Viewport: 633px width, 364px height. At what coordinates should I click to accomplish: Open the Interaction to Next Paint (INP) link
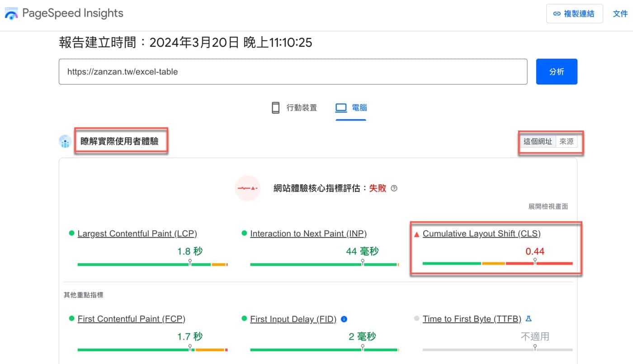(308, 233)
